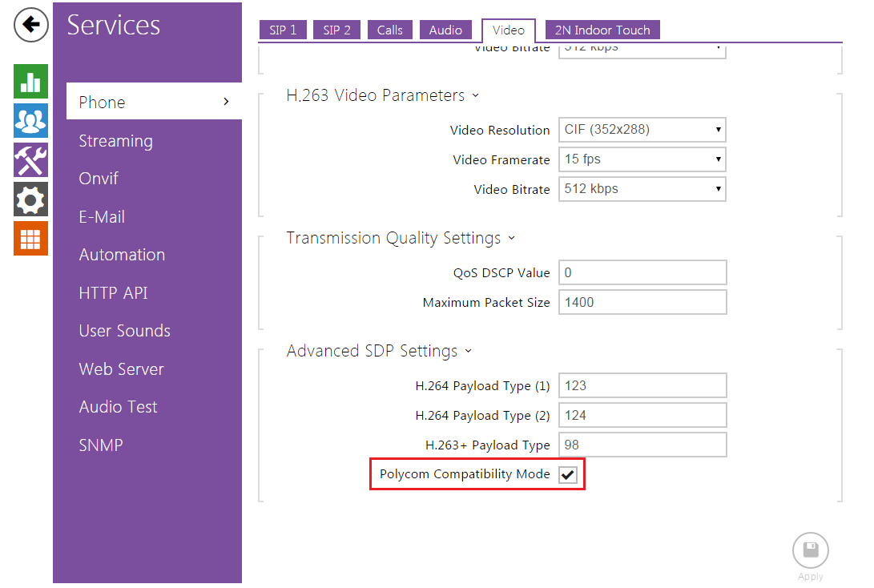Switch to the SIP 1 tab
This screenshot has height=588, width=874.
[283, 30]
